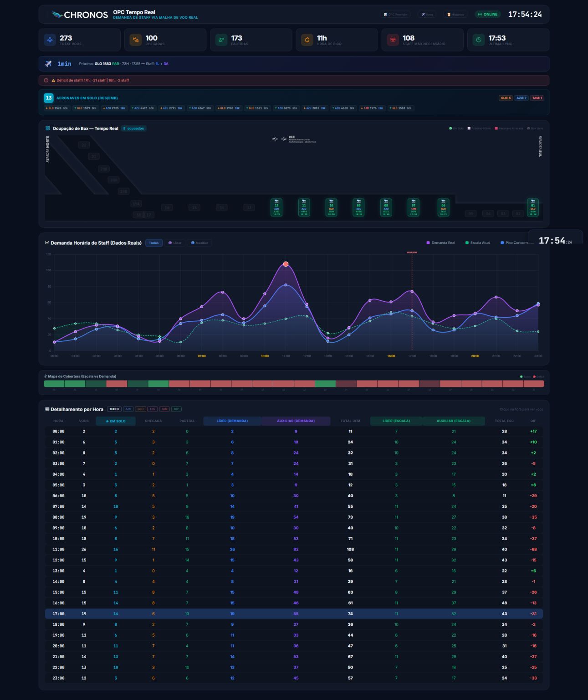Filter hourly detail by TAM
This screenshot has width=588, height=700.
click(x=164, y=409)
